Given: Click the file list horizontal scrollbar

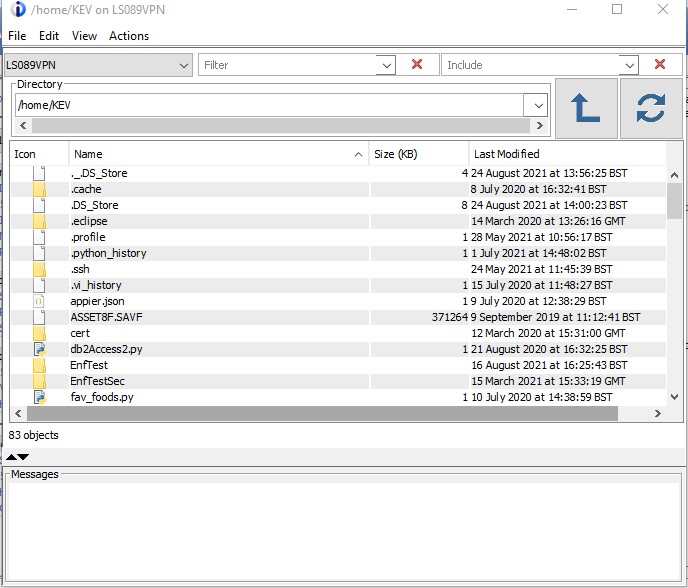Looking at the screenshot, I should (x=320, y=414).
